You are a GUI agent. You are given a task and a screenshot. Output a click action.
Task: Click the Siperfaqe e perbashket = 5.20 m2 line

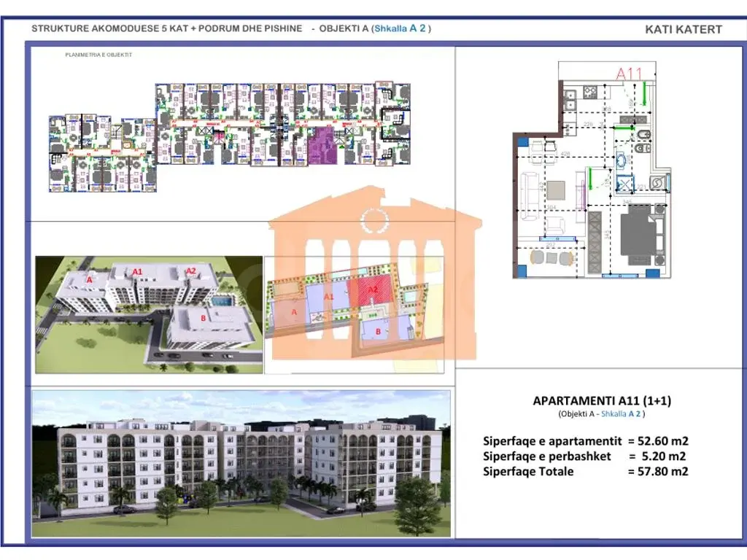point(584,456)
